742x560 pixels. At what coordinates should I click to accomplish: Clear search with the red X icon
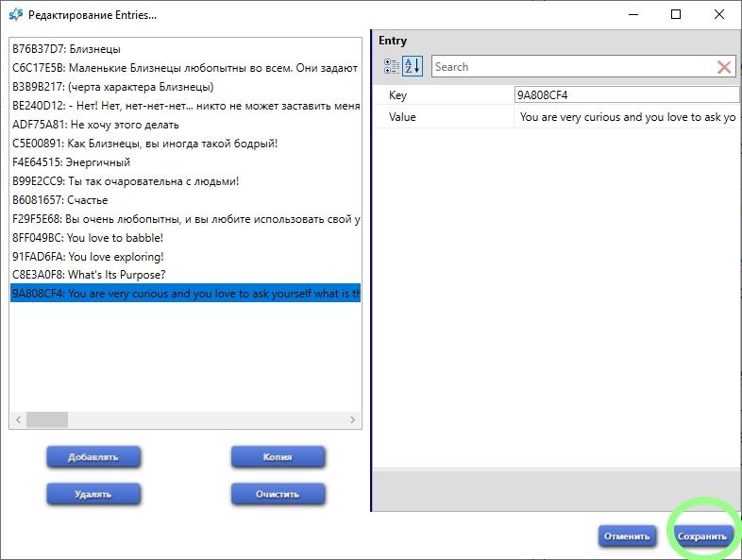coord(724,67)
